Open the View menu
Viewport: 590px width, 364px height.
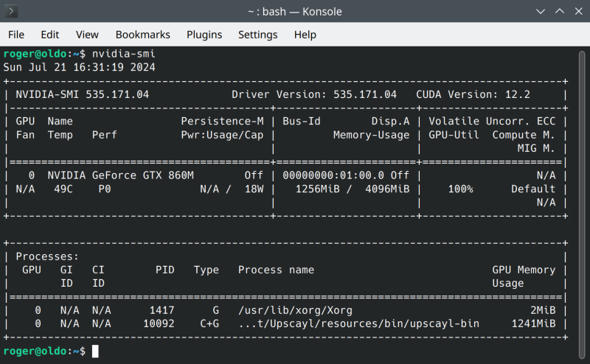pos(87,35)
